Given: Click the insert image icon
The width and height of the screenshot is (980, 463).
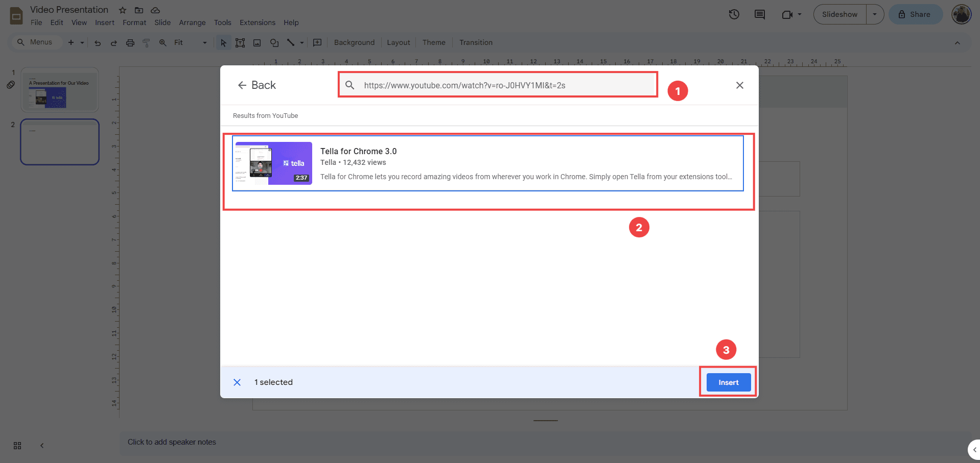Looking at the screenshot, I should point(257,43).
